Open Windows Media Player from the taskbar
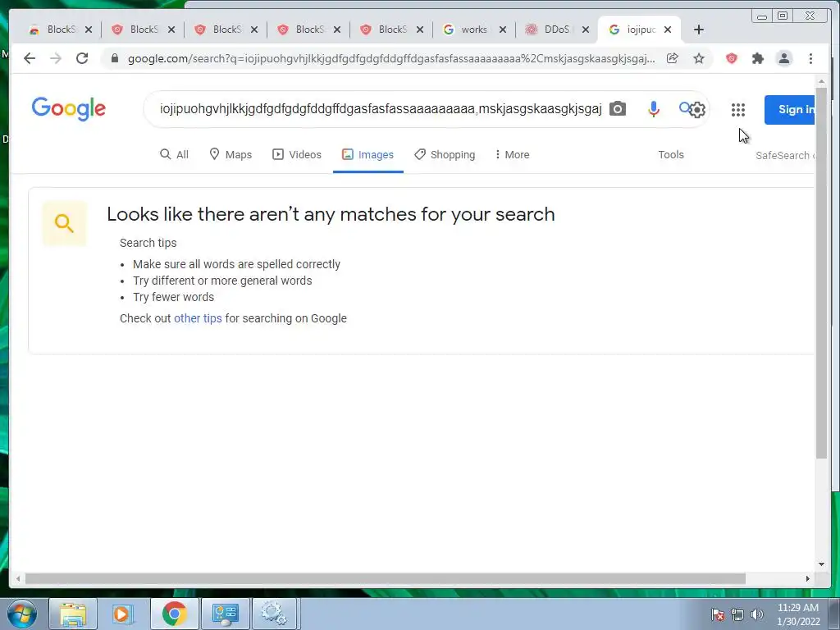The height and width of the screenshot is (630, 840). [x=123, y=614]
